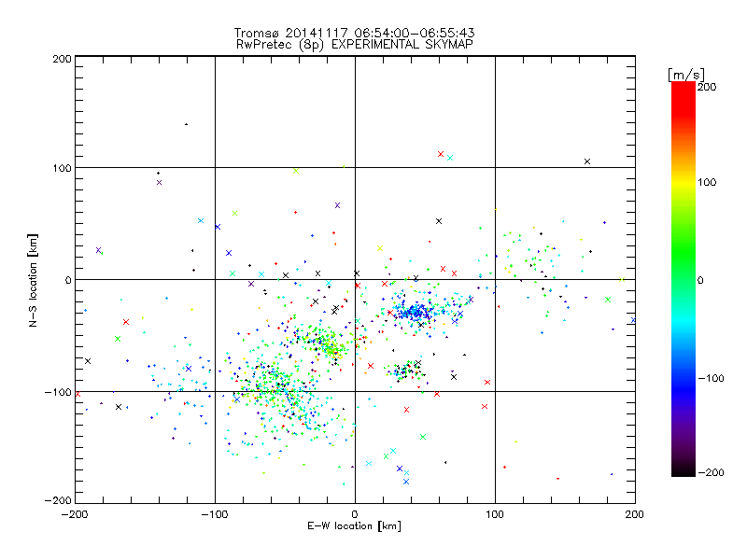Click the colorbar tick label '100'
Screen dimensions: 747x560
coord(707,182)
